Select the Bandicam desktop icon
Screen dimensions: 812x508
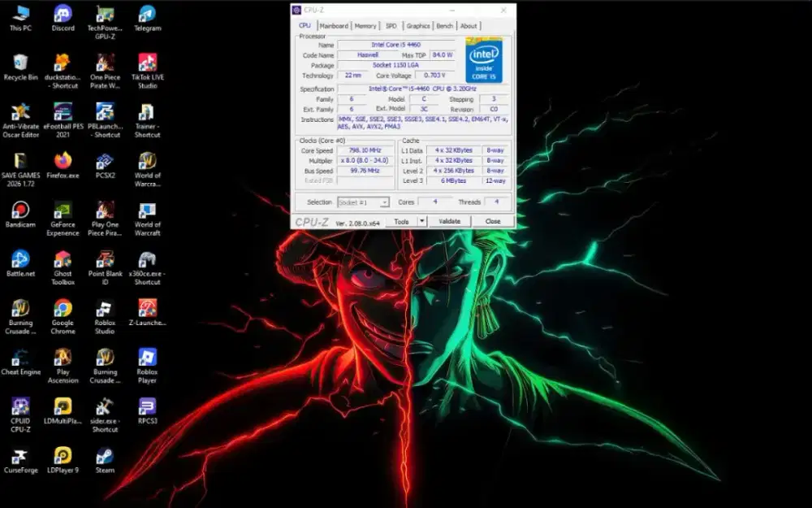20,215
